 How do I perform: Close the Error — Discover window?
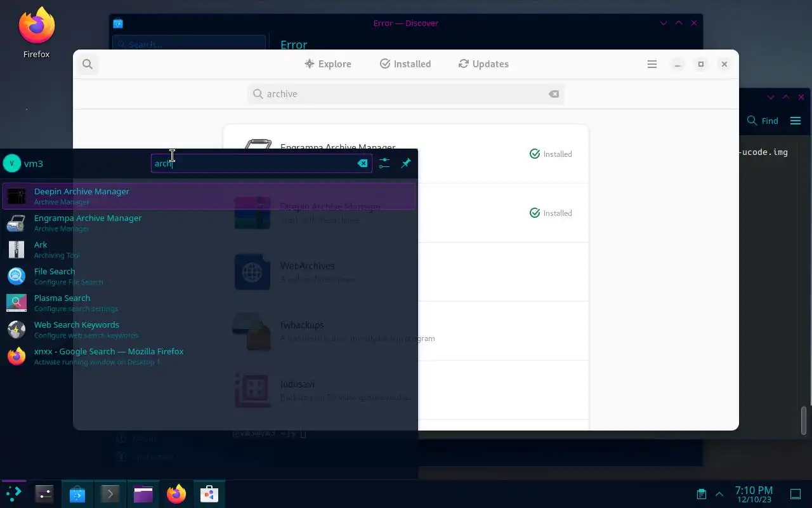[x=694, y=23]
